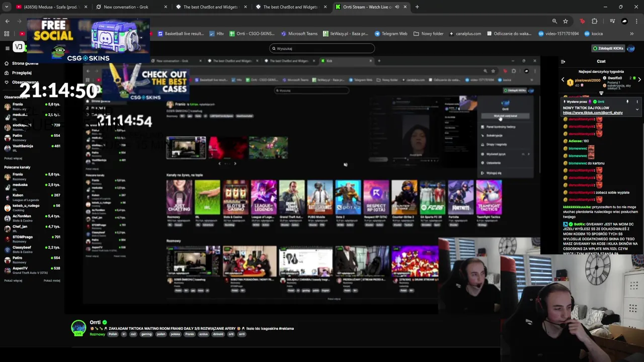Open the apps grid in bookmarks bar
This screenshot has height=362, width=644.
coord(7,34)
